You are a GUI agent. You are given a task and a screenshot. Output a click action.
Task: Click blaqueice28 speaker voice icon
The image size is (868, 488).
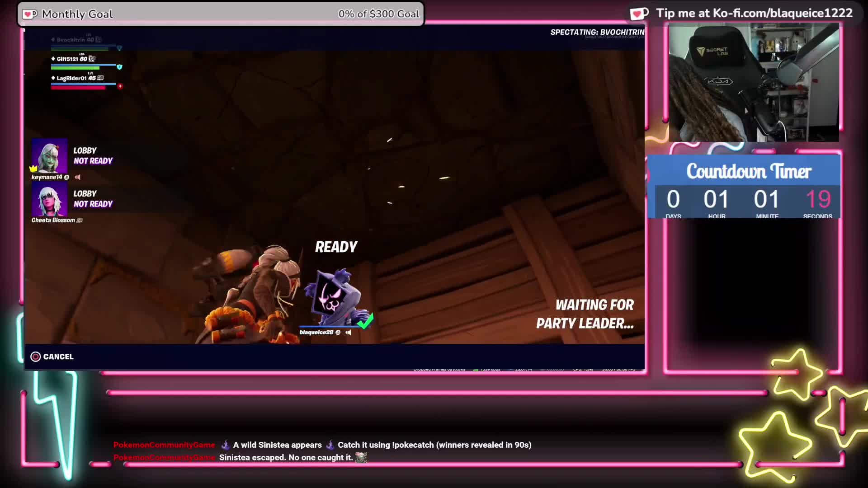tap(348, 333)
